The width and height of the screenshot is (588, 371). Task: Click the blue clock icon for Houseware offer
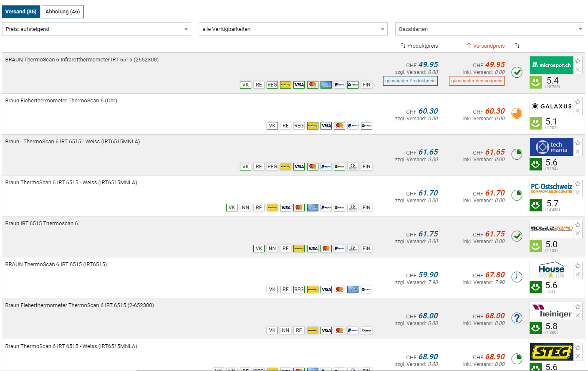tap(517, 277)
